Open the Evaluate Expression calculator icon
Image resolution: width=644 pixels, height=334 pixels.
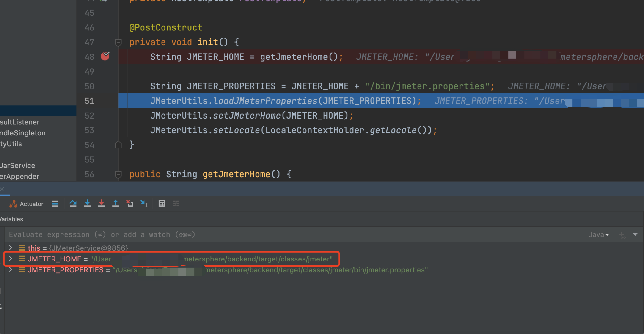162,203
